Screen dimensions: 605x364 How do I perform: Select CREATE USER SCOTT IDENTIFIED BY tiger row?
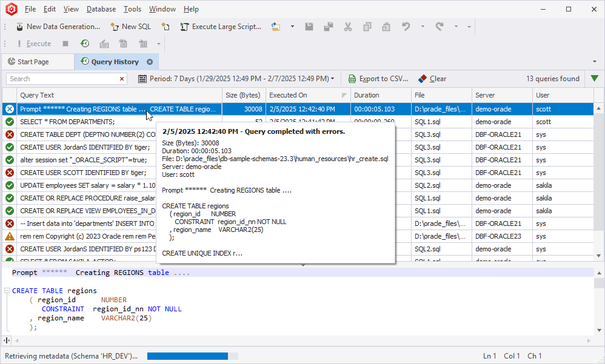click(x=297, y=173)
